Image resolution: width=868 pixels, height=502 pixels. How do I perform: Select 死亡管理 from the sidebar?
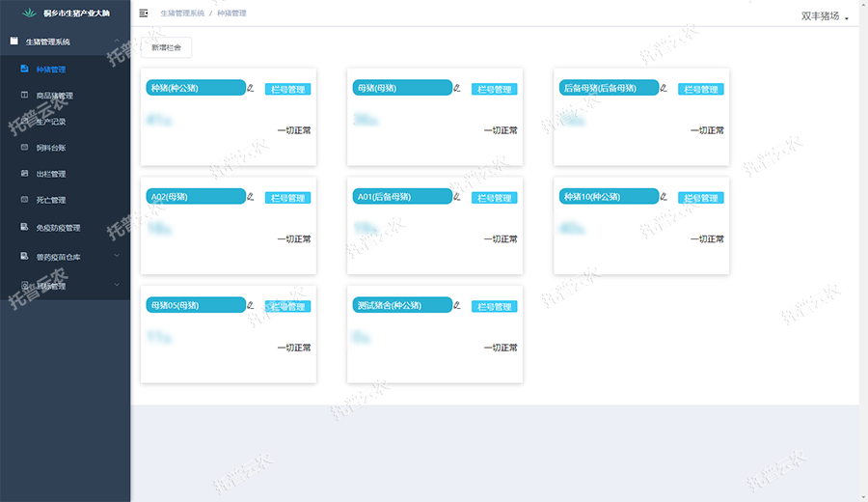pyautogui.click(x=50, y=200)
